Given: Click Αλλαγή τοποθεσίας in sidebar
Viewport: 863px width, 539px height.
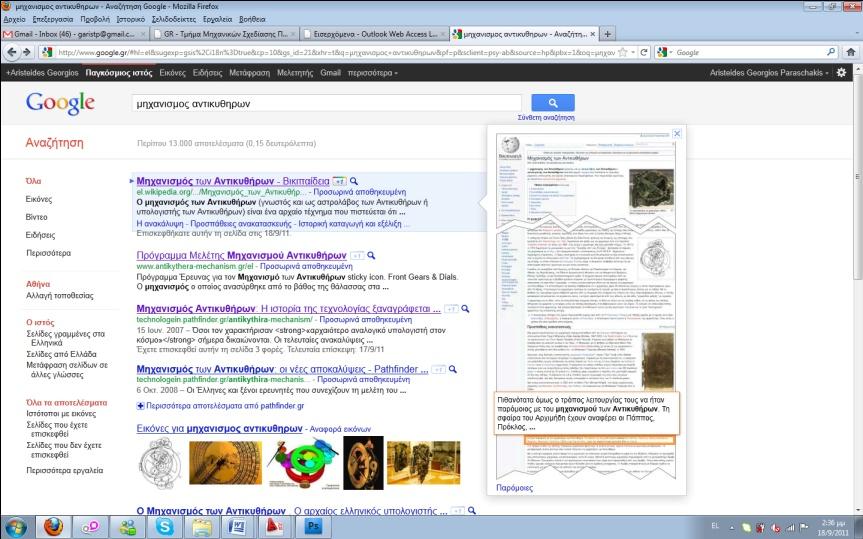Looking at the screenshot, I should pos(60,296).
